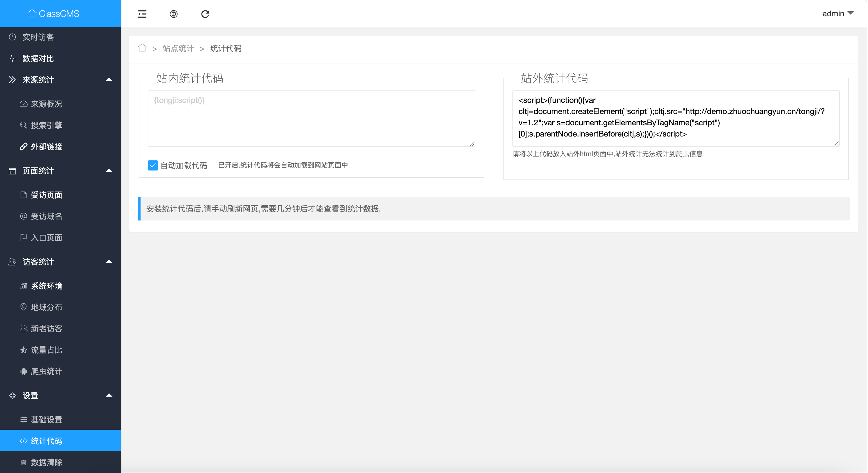Open 受访页面 sidebar entry
This screenshot has width=868, height=473.
[x=60, y=195]
